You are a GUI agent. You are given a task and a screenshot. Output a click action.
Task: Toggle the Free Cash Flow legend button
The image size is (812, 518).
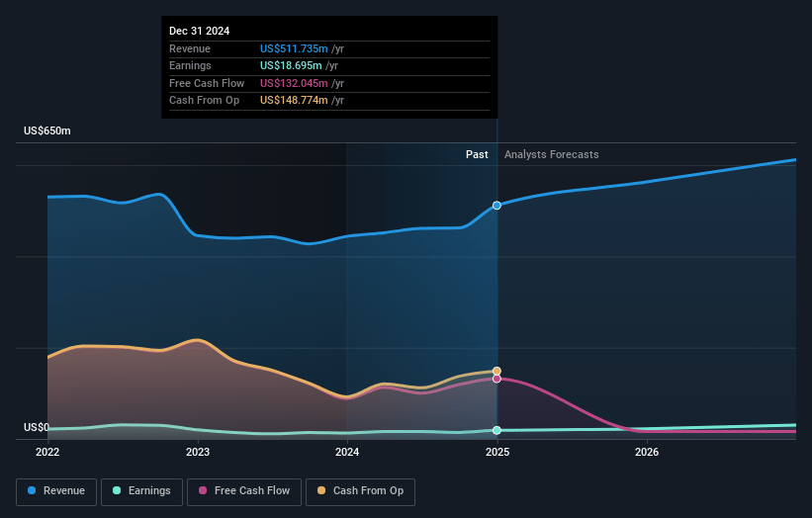click(244, 491)
